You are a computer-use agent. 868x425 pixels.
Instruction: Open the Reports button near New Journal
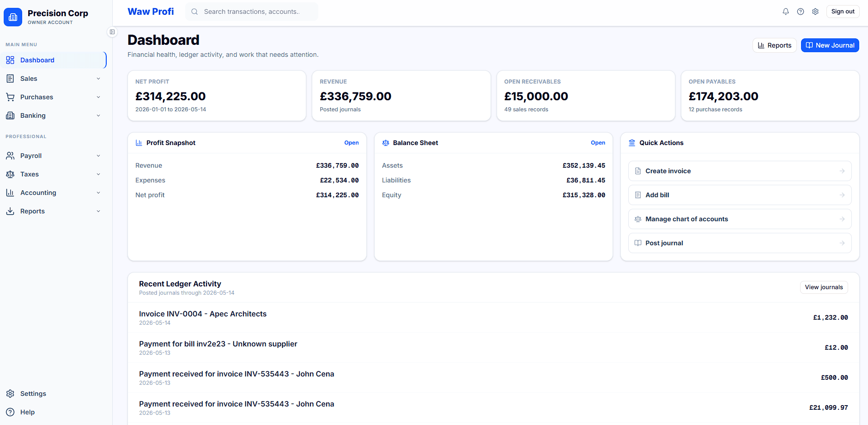[775, 45]
